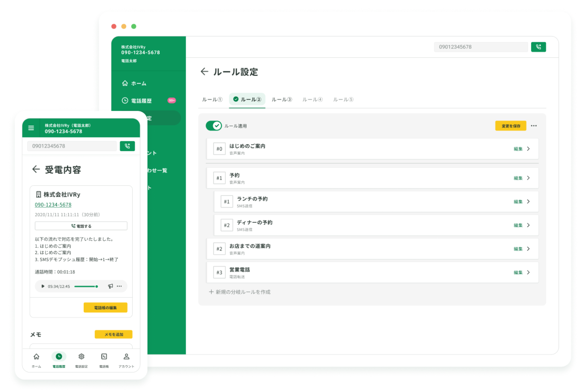Expand the #0 はじめのご案内 rule details
588x391 pixels.
point(523,149)
